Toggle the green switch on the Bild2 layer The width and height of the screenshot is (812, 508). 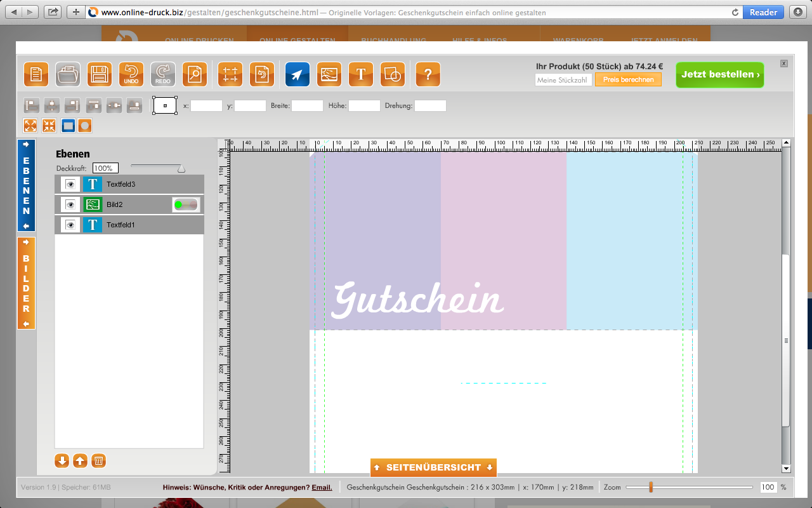point(186,204)
